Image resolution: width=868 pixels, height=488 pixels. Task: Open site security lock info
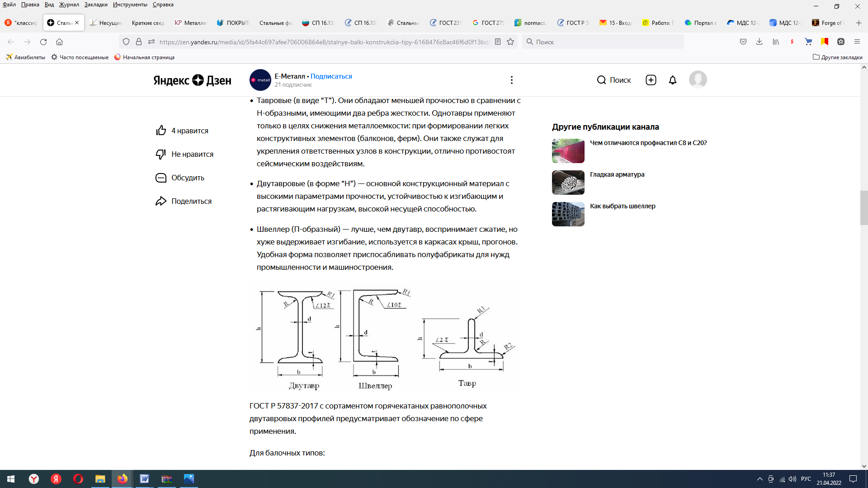click(139, 42)
